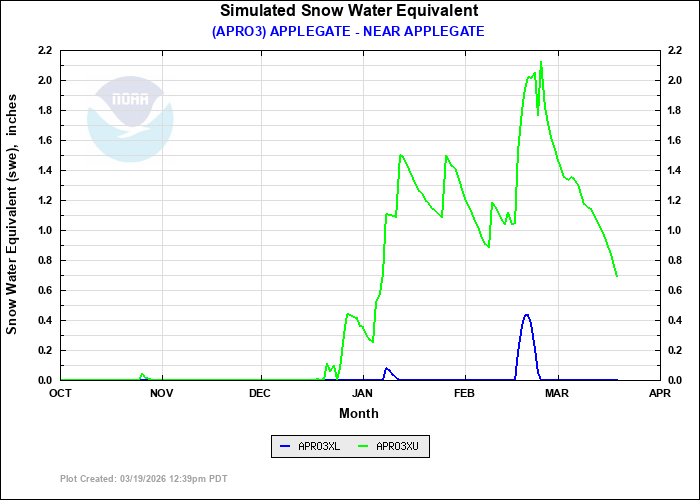
Task: Click the Month x-axis label
Action: click(358, 413)
